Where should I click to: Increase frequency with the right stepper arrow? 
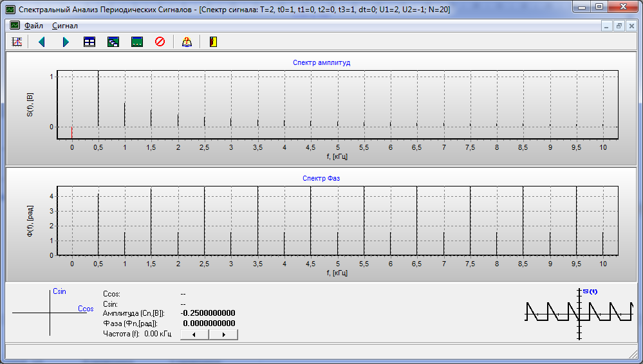pos(223,334)
